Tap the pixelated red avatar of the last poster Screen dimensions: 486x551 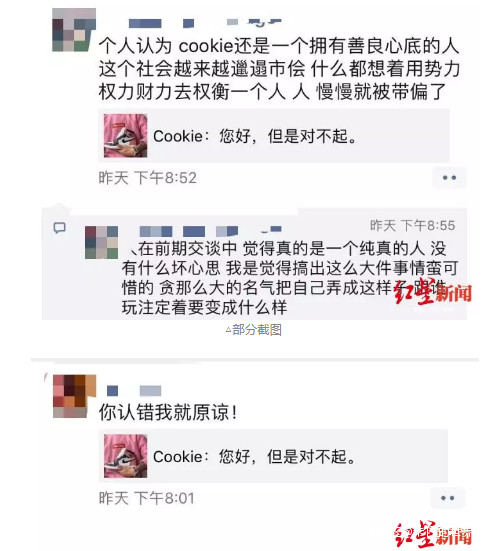pyautogui.click(x=74, y=396)
